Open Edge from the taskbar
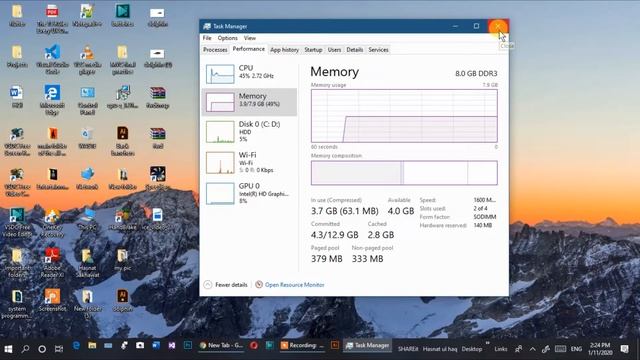640x360 pixels. pyautogui.click(x=76, y=346)
